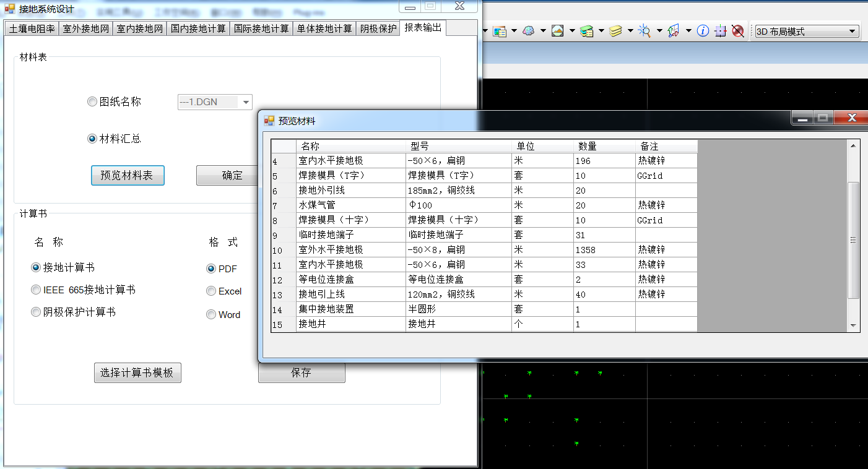
Task: Click the red crossed-out circle toolbar icon
Action: point(737,31)
